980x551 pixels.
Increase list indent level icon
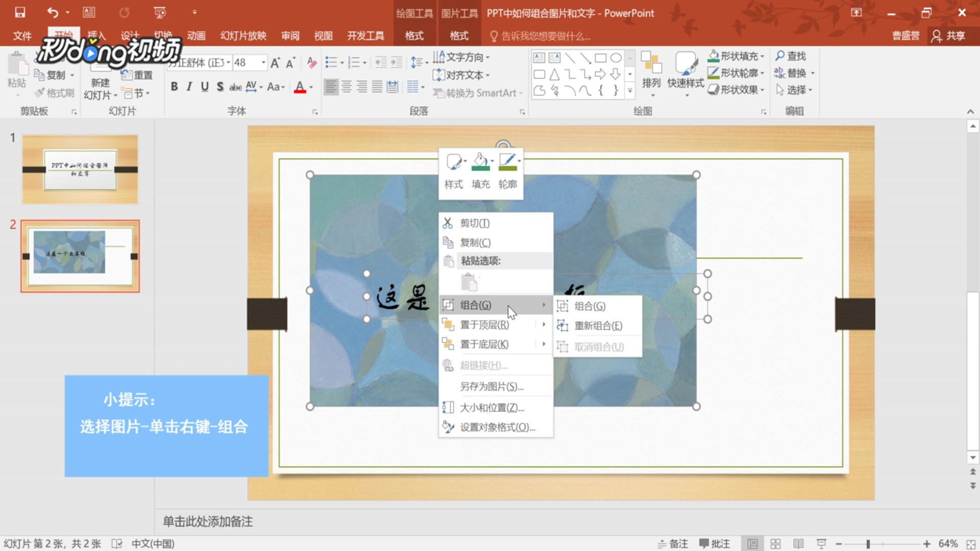click(x=397, y=62)
